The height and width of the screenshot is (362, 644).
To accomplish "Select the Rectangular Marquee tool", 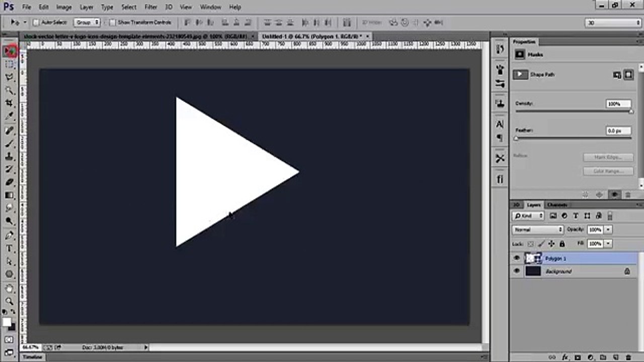I will pos(10,64).
